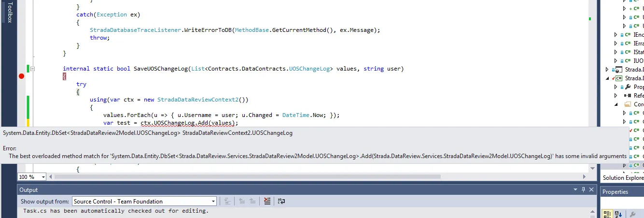Click 'DateTime.Now' in the lambda

pos(303,115)
